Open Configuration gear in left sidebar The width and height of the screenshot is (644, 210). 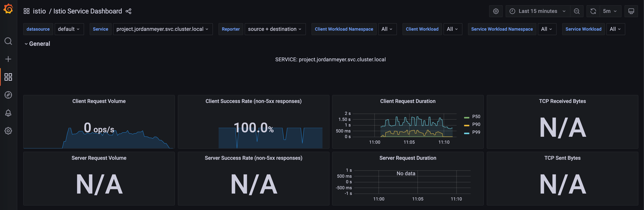[8, 131]
